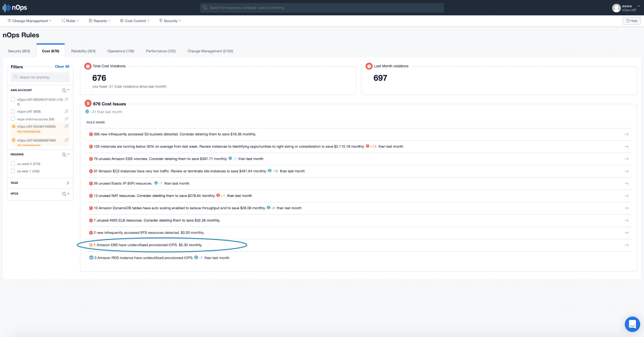Click the 697 last month violations number
The height and width of the screenshot is (337, 644).
click(380, 78)
